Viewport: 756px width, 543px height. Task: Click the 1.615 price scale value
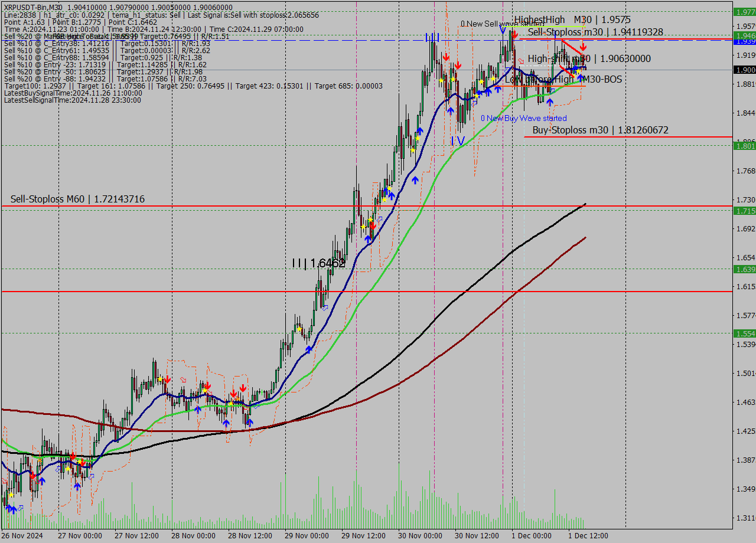(745, 286)
